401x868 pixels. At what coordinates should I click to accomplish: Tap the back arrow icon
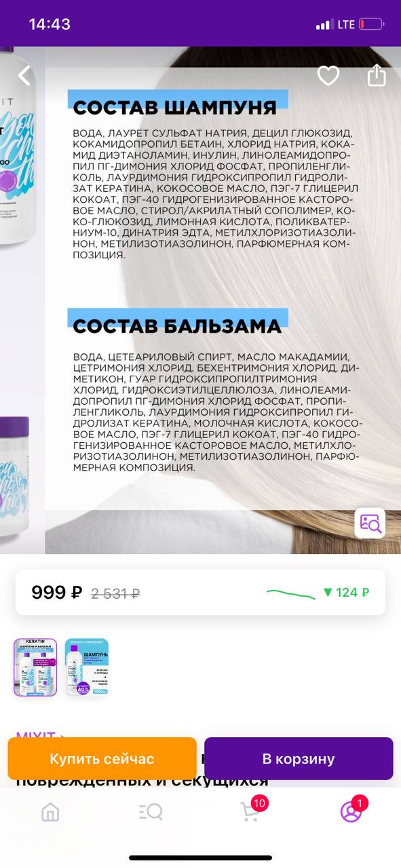(24, 76)
